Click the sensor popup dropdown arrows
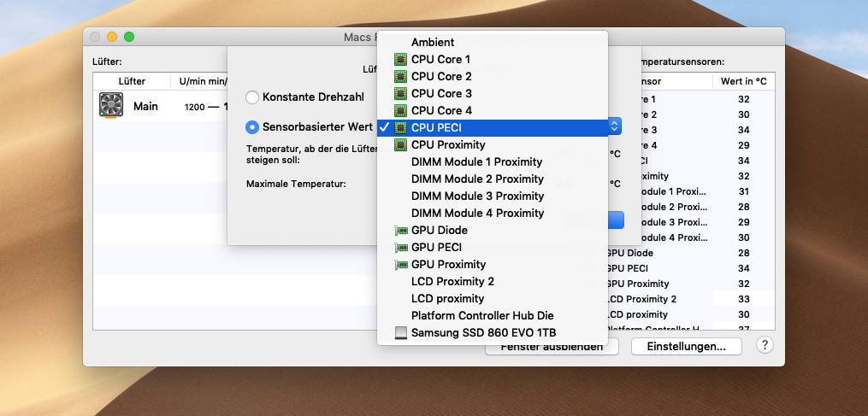The width and height of the screenshot is (868, 416). click(x=615, y=126)
